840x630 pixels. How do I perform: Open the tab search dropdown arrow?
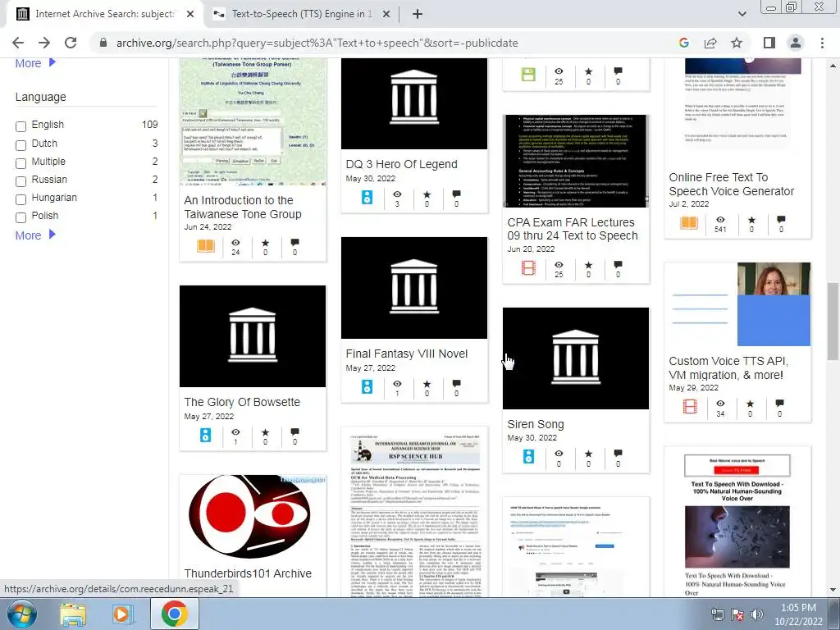[x=742, y=14]
